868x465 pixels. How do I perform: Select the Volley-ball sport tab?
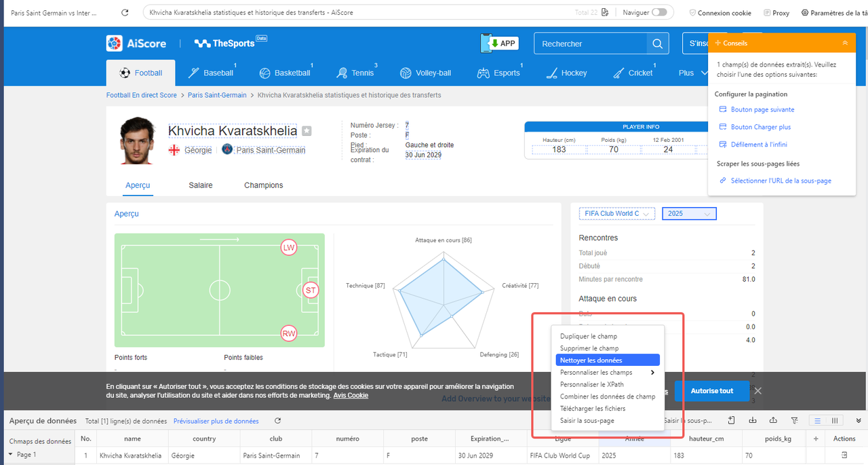pyautogui.click(x=425, y=73)
